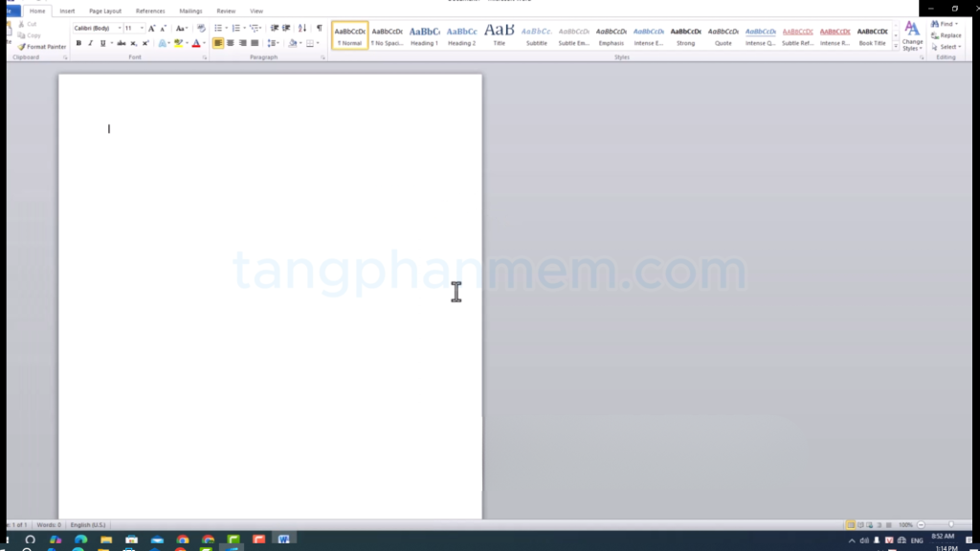Click the Numbering list icon
This screenshot has height=551, width=980.
tap(235, 28)
